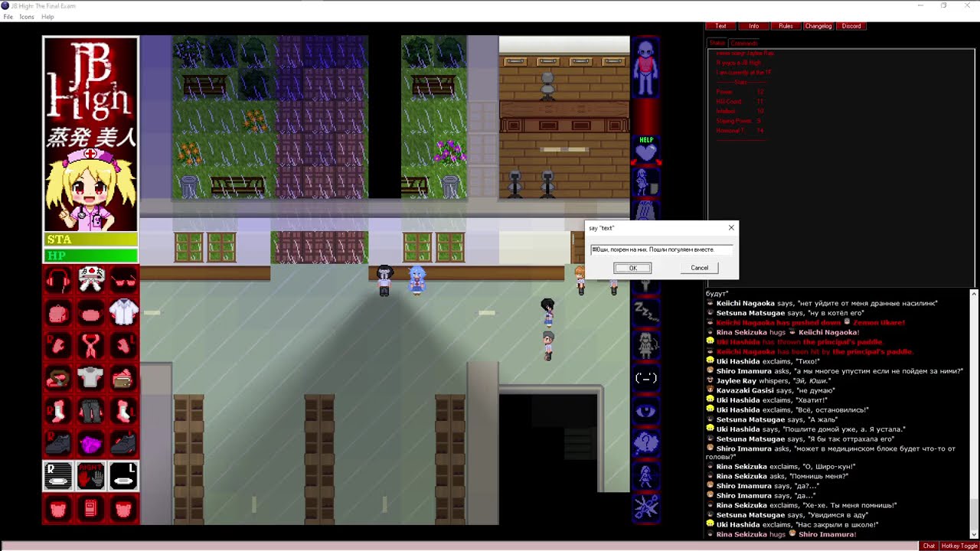Select the headphones equipment slot
This screenshot has height=551, width=980.
pos(58,281)
